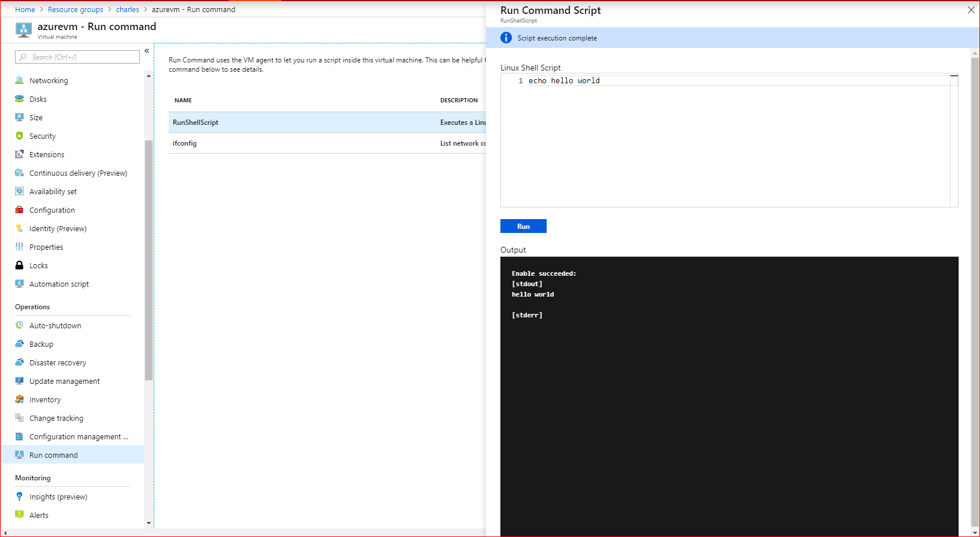This screenshot has width=980, height=537.
Task: Click the Inventory box icon
Action: (x=20, y=399)
